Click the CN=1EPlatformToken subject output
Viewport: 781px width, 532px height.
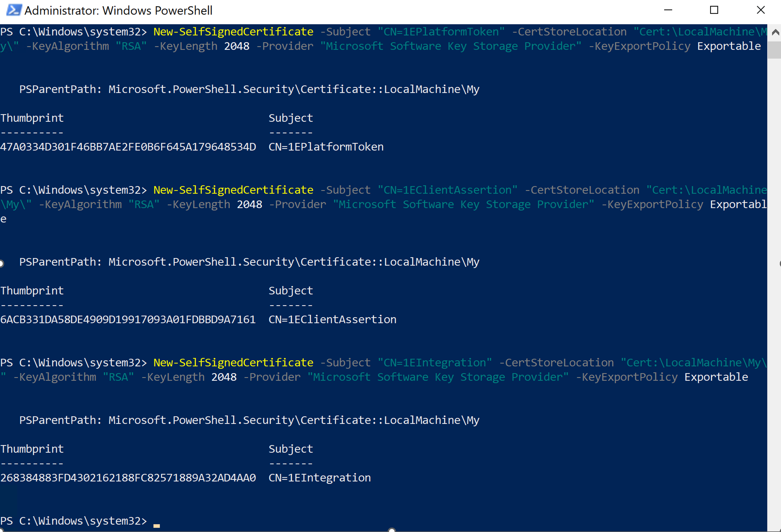[326, 147]
